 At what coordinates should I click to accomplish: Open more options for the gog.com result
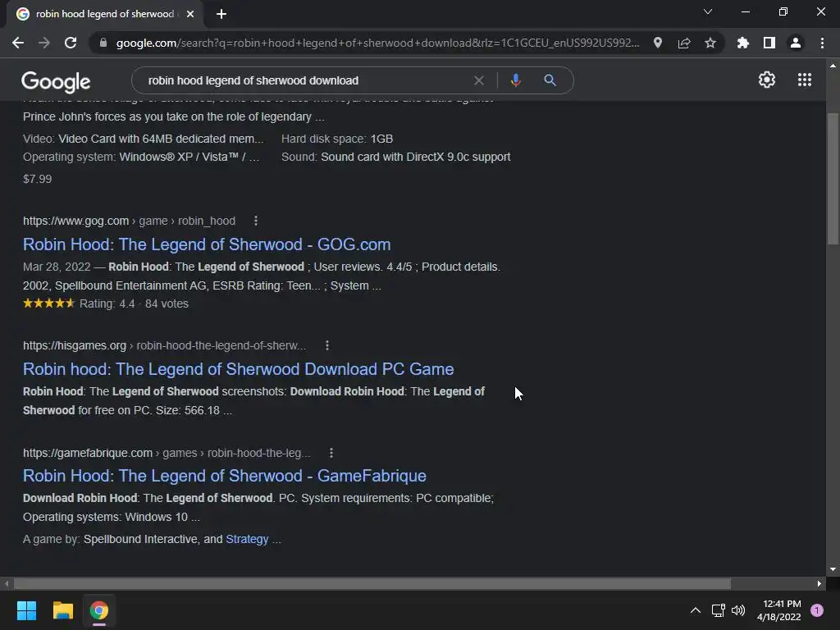tap(256, 221)
